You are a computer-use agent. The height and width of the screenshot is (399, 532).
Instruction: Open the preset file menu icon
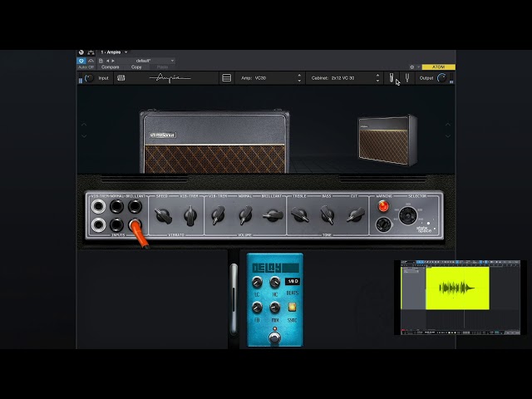101,61
